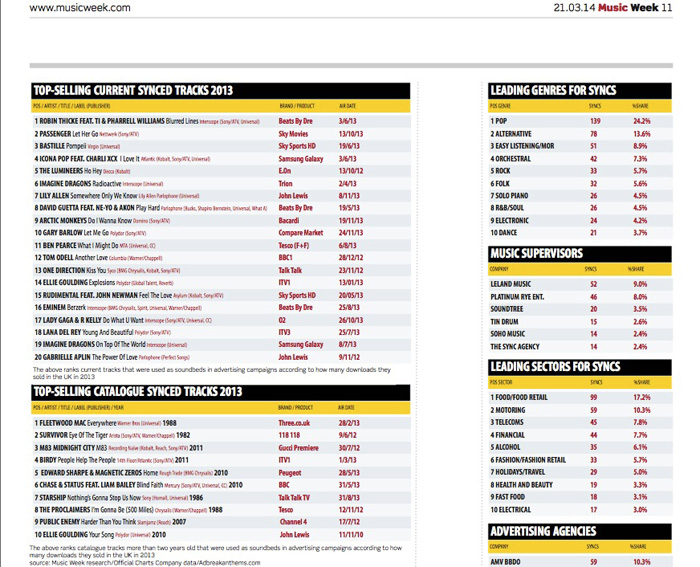
Task: Select the Solo Piano genre row
Action: click(579, 196)
